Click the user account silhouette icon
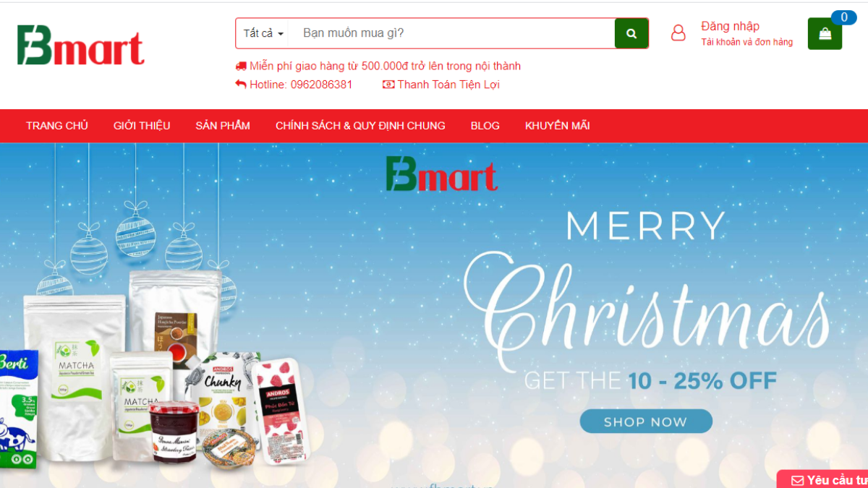 pyautogui.click(x=678, y=33)
